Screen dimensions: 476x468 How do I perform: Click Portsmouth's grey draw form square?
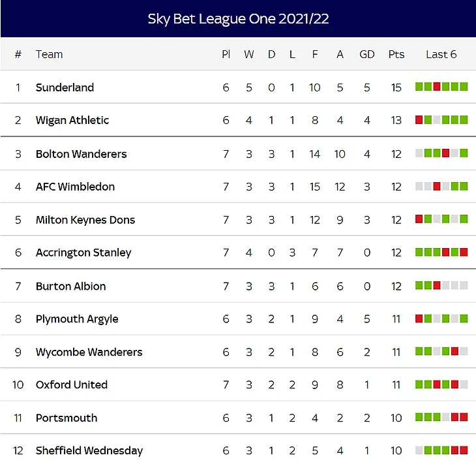[446, 418]
